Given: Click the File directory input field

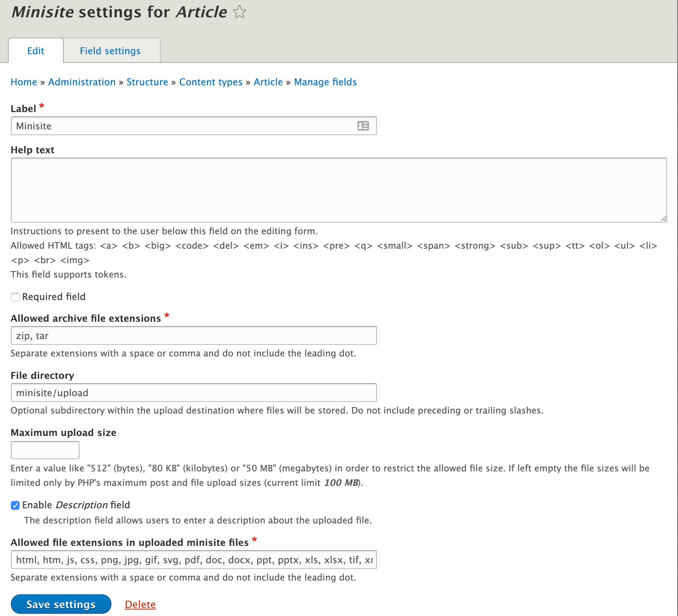Looking at the screenshot, I should tap(194, 393).
